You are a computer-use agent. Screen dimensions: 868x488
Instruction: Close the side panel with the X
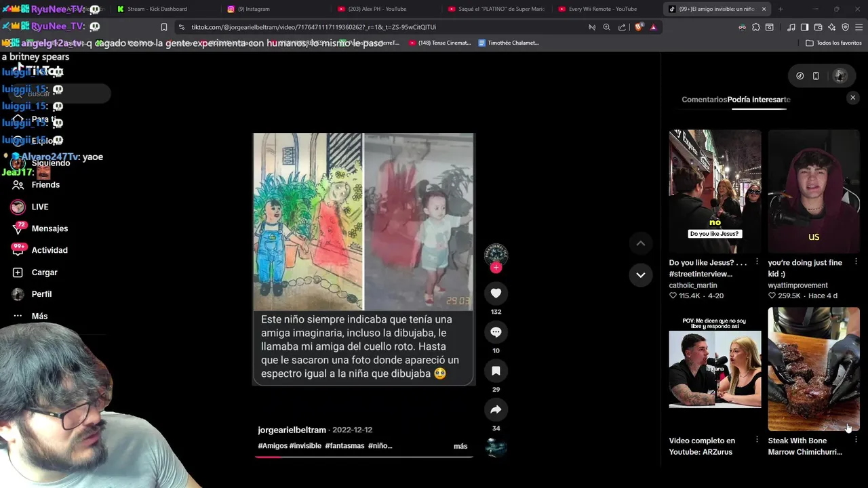pyautogui.click(x=853, y=98)
